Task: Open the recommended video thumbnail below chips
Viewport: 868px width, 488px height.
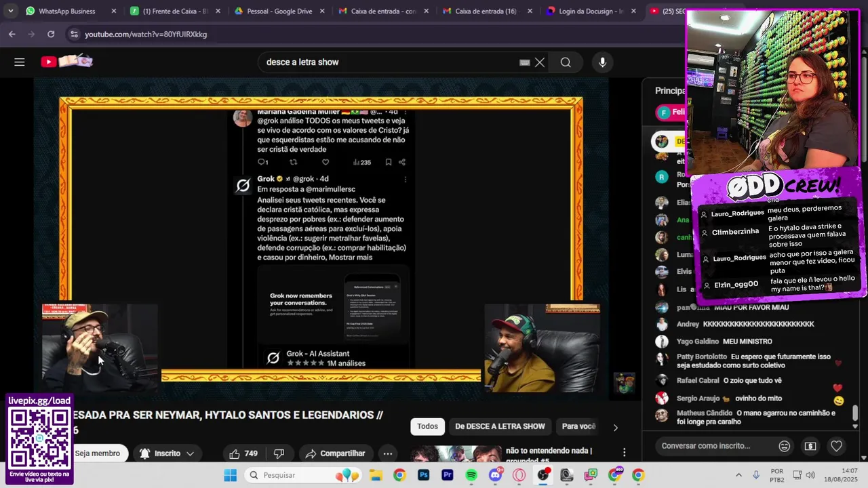Action: click(456, 454)
